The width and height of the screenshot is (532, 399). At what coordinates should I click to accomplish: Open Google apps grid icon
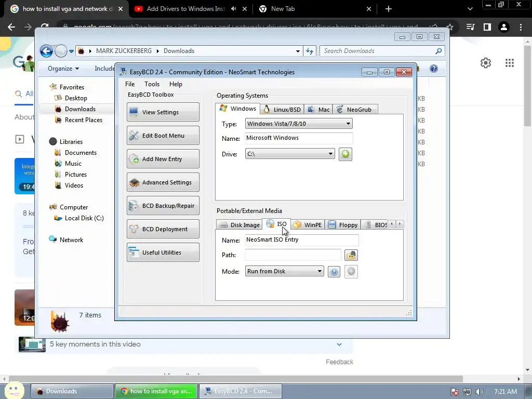509,63
